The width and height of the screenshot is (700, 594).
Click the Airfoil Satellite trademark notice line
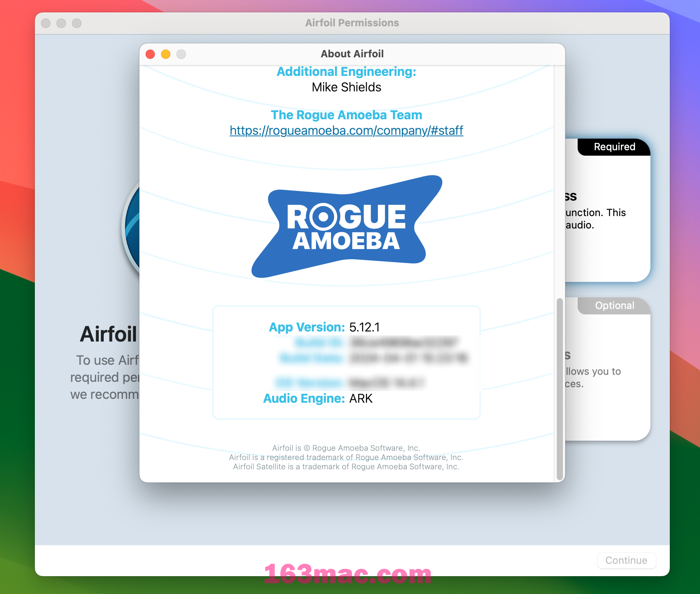click(346, 467)
